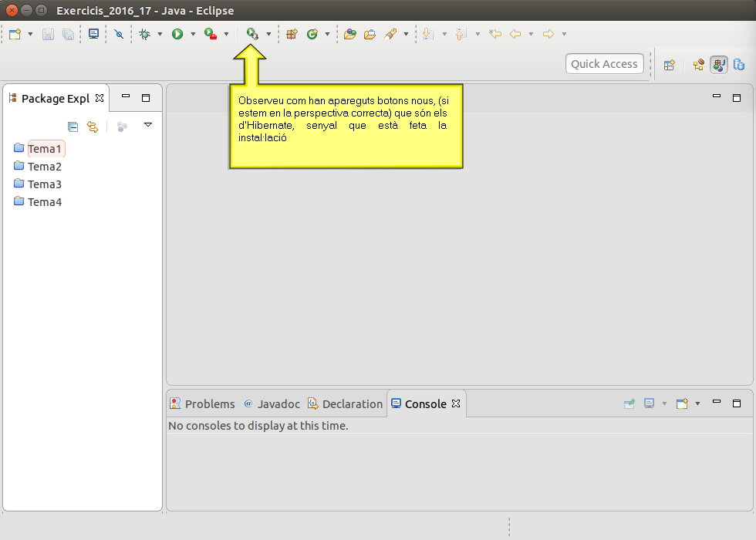
Task: Click the Search flashlight icon
Action: tap(390, 34)
